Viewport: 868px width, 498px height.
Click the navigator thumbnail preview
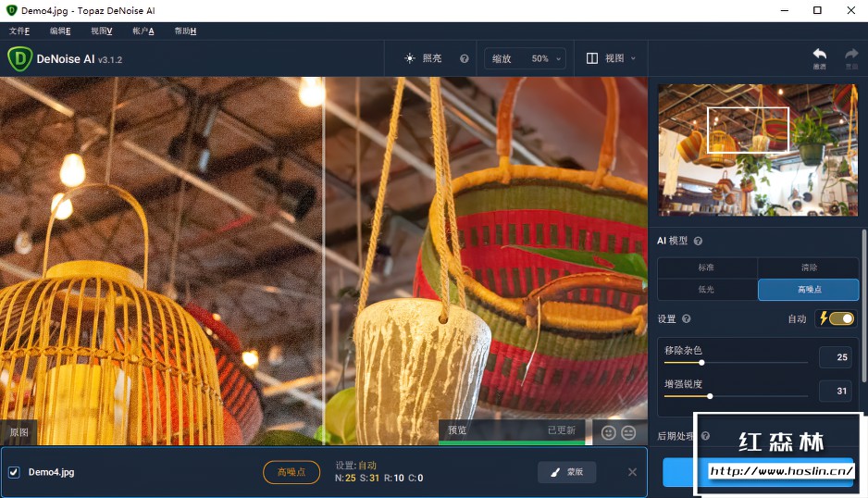[757, 150]
